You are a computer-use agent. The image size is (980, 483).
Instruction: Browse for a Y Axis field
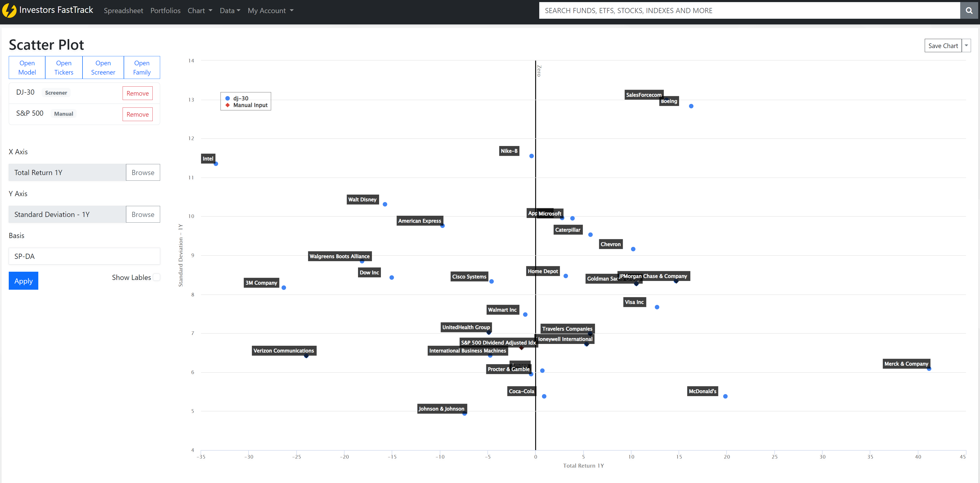coord(143,214)
